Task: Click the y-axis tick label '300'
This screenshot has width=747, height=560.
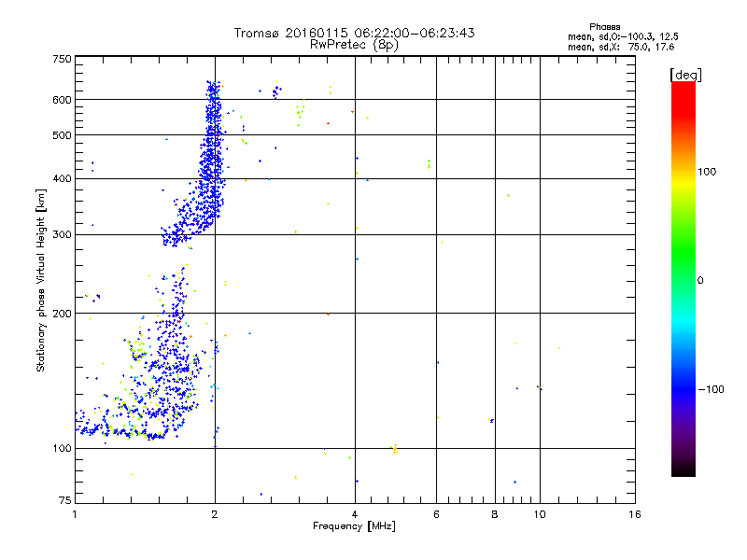Action: point(62,235)
